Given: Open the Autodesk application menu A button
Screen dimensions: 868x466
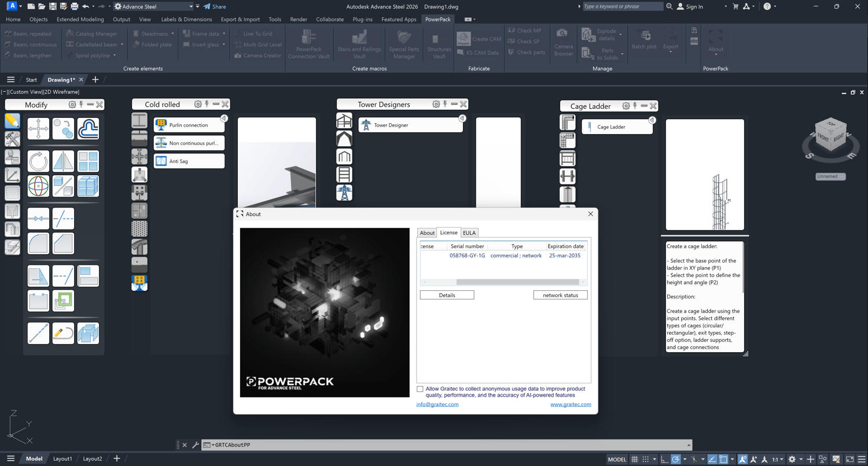Looking at the screenshot, I should tap(12, 6).
